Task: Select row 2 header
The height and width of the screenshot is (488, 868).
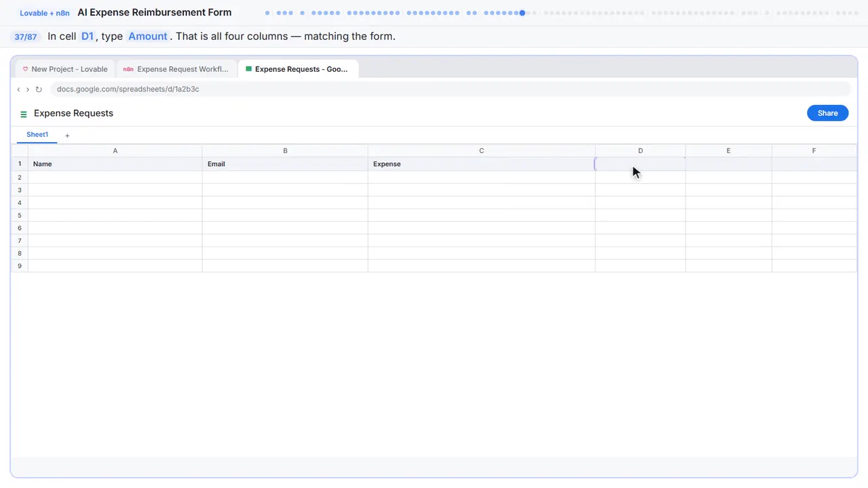Action: 20,178
